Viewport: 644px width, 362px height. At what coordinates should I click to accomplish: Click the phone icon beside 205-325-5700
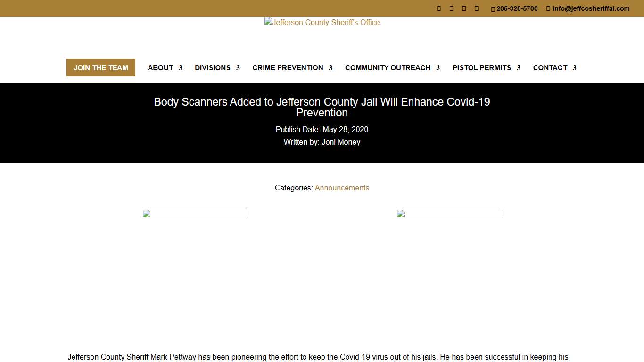click(493, 9)
